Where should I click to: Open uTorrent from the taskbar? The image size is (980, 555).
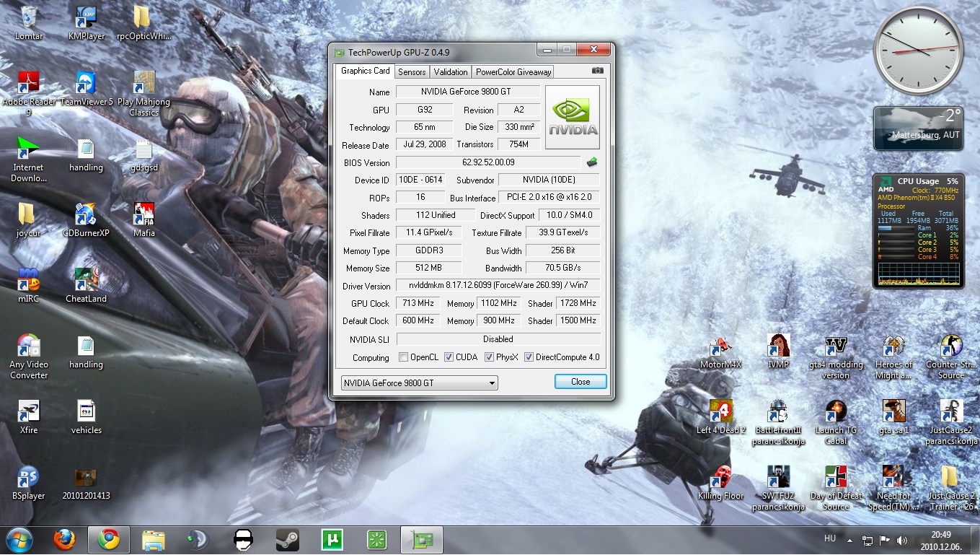point(332,540)
